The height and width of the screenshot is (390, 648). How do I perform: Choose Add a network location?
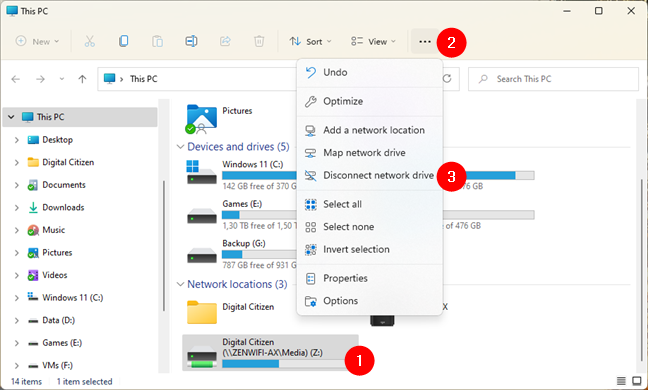click(x=370, y=130)
